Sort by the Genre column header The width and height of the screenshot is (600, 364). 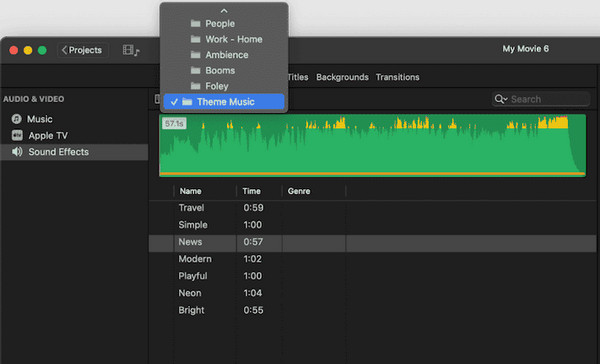[299, 191]
